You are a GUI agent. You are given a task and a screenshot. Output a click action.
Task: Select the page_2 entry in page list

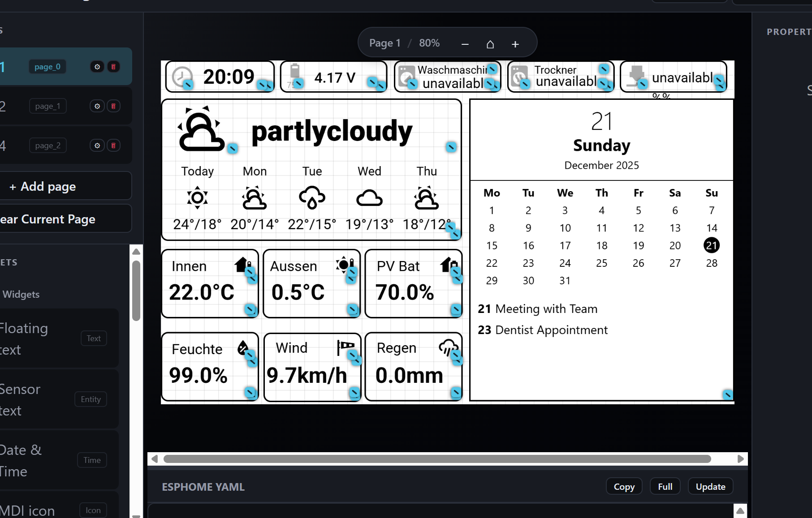coord(48,146)
